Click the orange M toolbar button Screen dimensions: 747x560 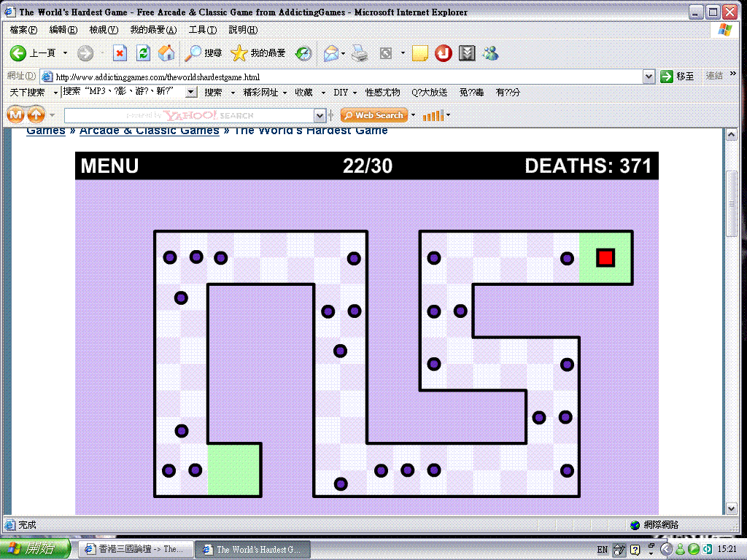[16, 114]
